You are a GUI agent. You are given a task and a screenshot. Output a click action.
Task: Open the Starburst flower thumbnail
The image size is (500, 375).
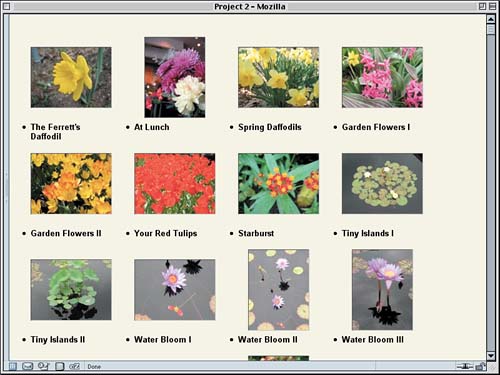point(278,184)
